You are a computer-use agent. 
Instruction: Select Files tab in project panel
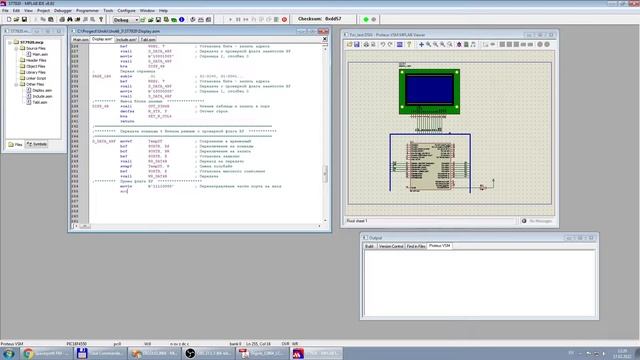pyautogui.click(x=16, y=144)
